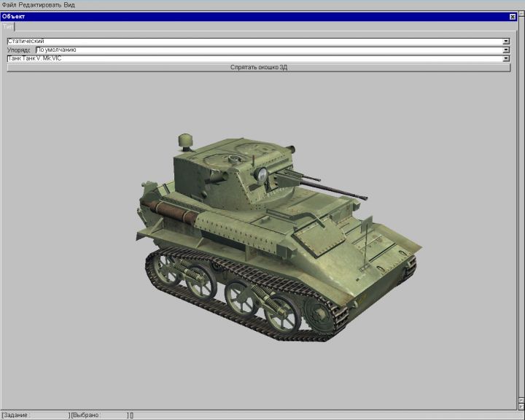Image resolution: width=525 pixels, height=420 pixels.
Task: Close the Объект panel with X button
Action: (513, 16)
